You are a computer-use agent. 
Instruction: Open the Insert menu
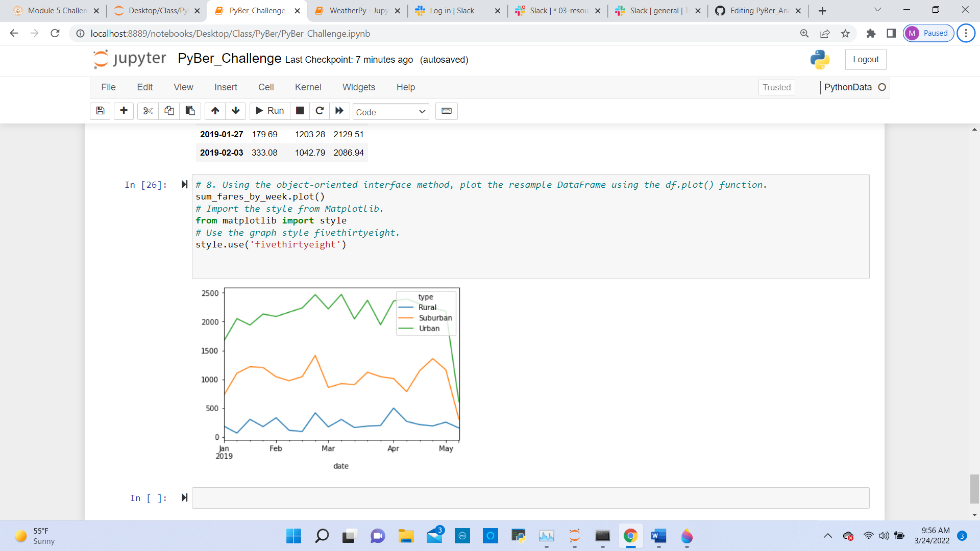coord(226,87)
